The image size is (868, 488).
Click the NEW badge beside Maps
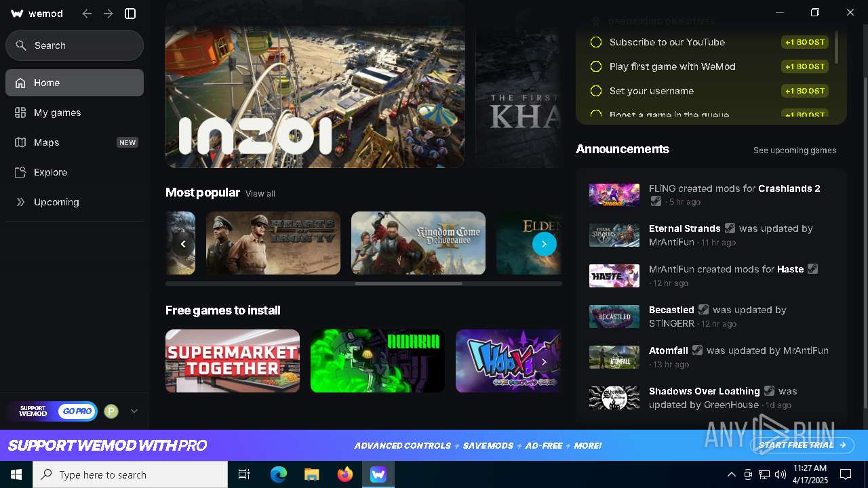pyautogui.click(x=127, y=142)
